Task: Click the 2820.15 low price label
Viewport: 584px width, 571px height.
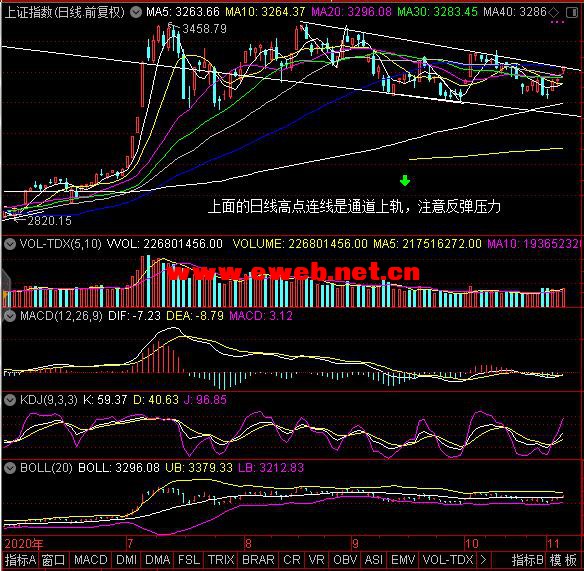Action: pyautogui.click(x=50, y=221)
